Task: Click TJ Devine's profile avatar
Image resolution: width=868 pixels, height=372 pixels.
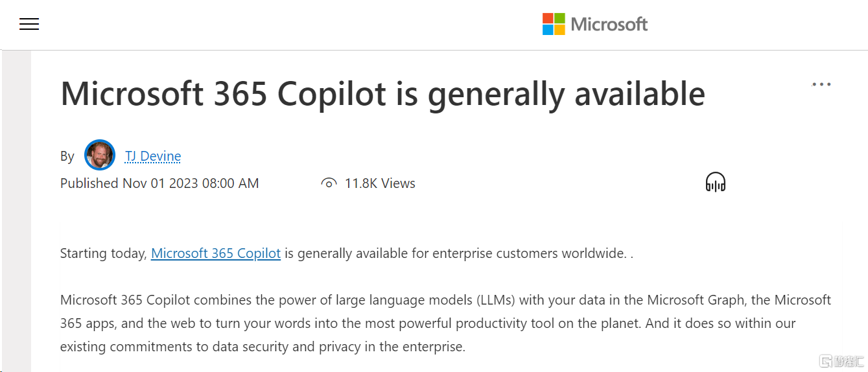Action: (100, 156)
